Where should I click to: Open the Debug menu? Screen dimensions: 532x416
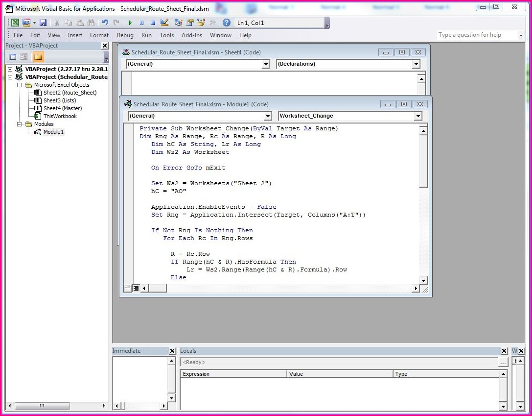click(x=125, y=35)
